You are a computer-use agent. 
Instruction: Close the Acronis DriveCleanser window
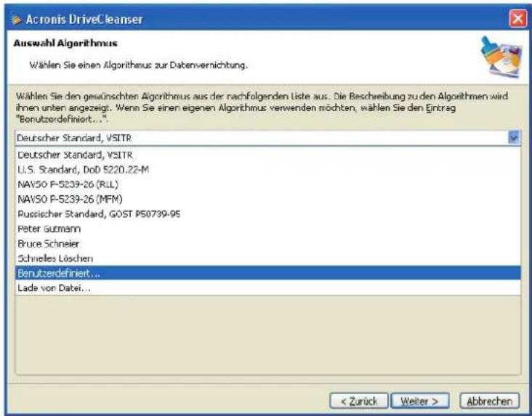tap(517, 19)
